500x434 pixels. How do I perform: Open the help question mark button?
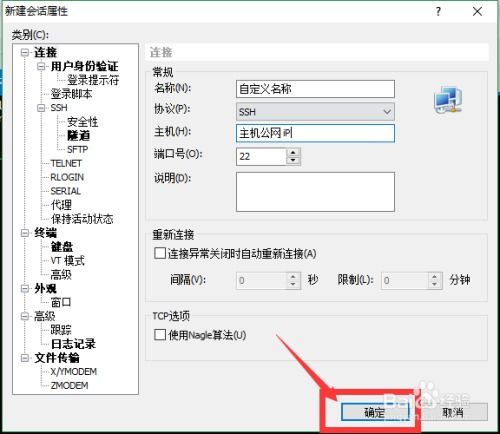(438, 12)
